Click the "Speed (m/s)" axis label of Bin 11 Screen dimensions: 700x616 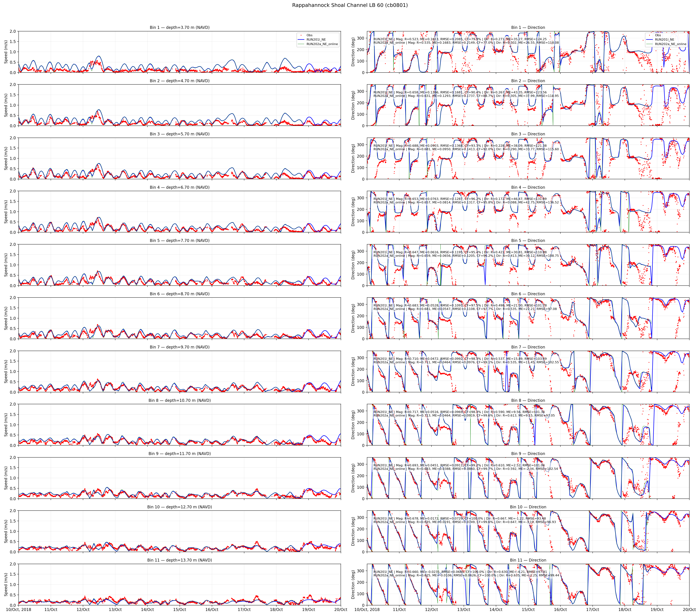tap(6, 584)
